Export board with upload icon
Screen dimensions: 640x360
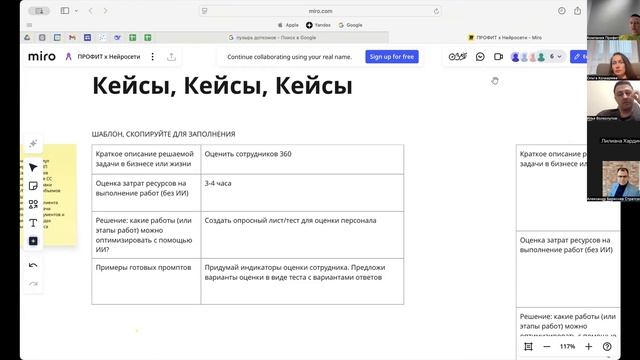pos(171,57)
